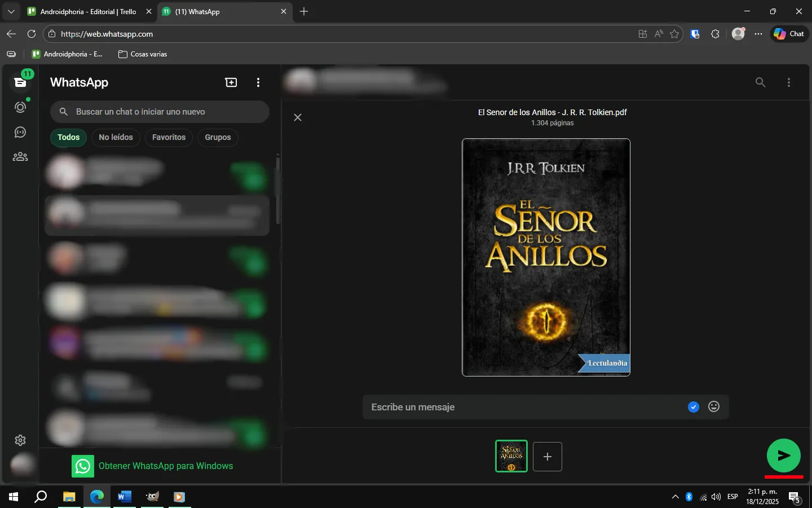Start a new chat

point(231,82)
